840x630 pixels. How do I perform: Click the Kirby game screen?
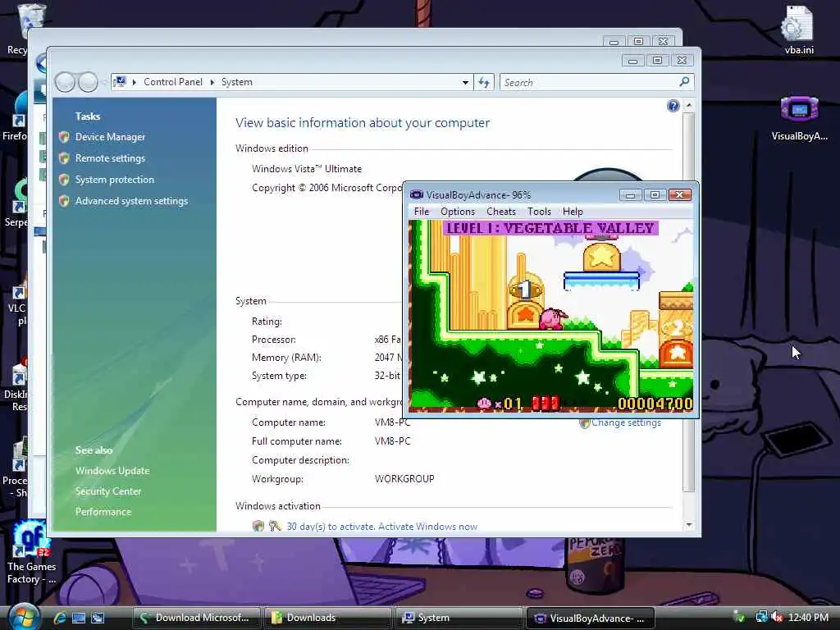click(x=550, y=316)
